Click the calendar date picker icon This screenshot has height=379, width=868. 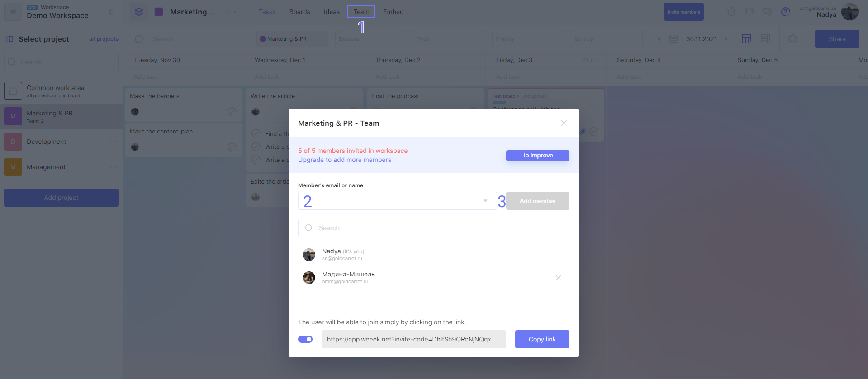click(673, 39)
